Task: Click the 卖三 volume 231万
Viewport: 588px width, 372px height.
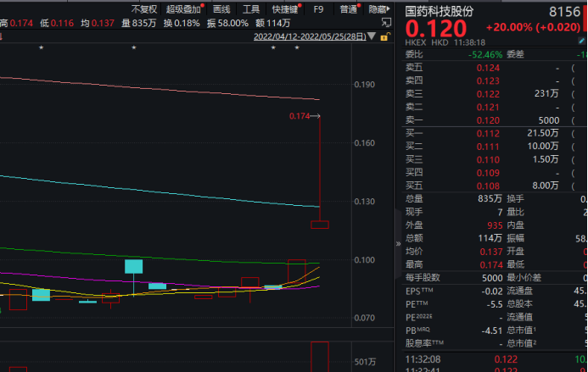Action: pos(546,94)
